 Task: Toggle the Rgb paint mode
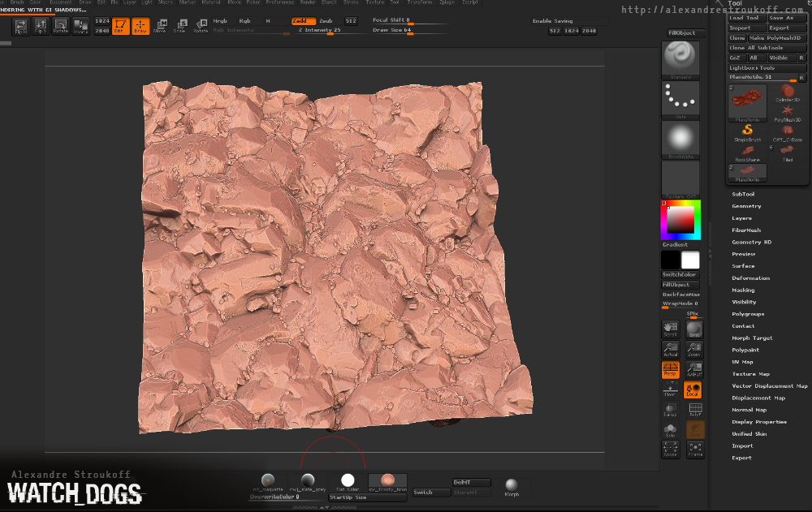pyautogui.click(x=245, y=21)
